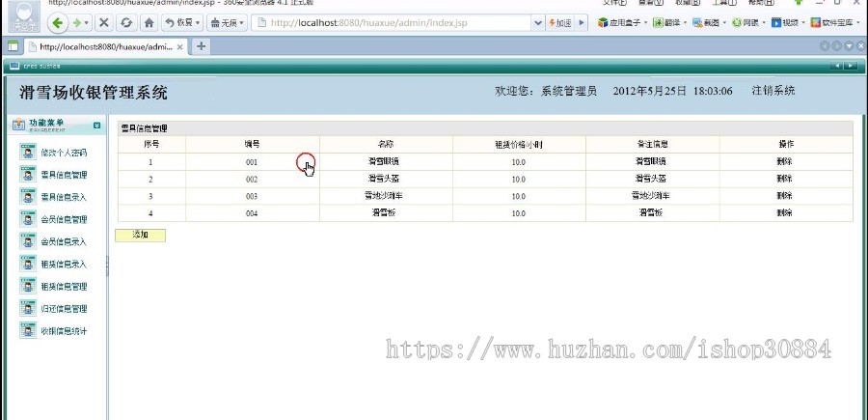Screen dimensions: 868x420
Task: Click 雪地沙滩车 in the 名称 column
Action: pos(385,196)
